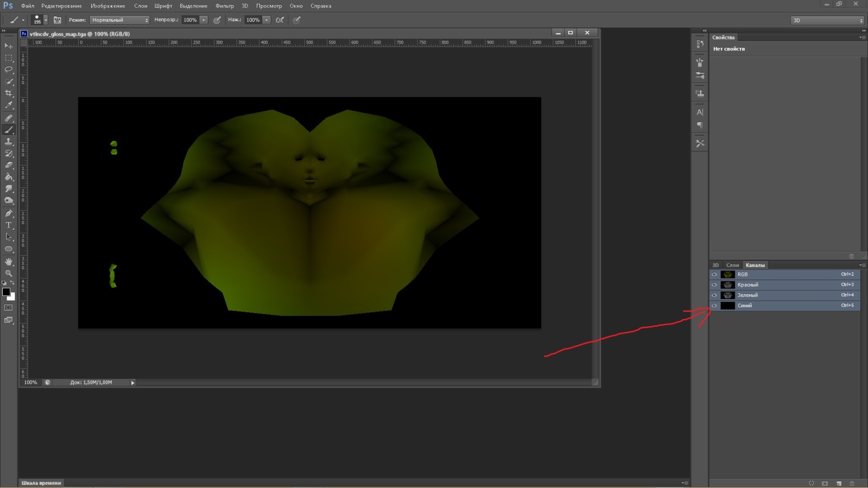Open the Непрозр. opacity slider dropdown

204,20
